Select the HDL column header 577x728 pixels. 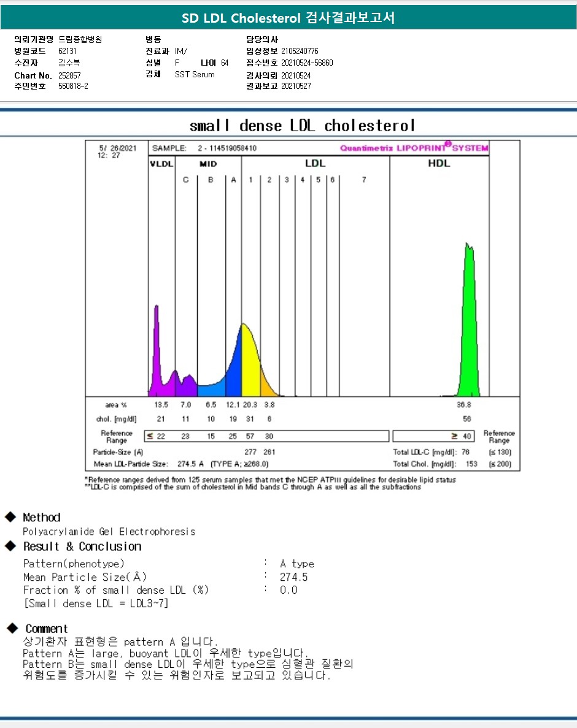(x=439, y=164)
